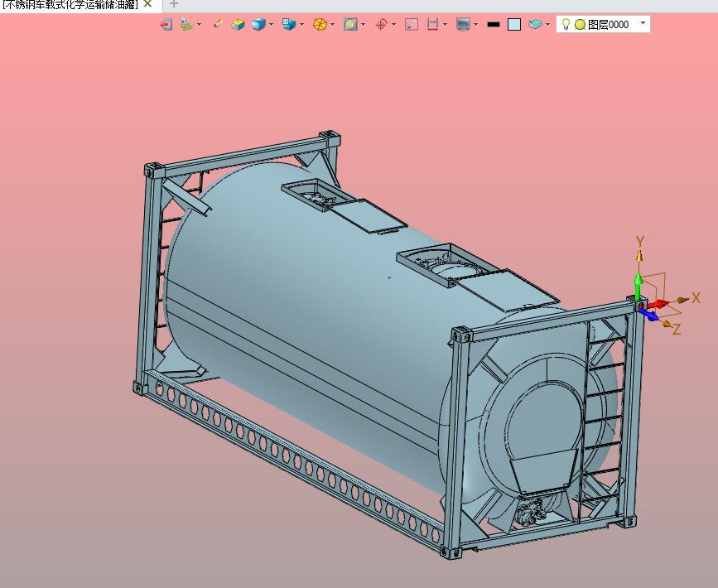Image resolution: width=718 pixels, height=588 pixels.
Task: Toggle the layer lightbulb visibility
Action: [x=566, y=25]
